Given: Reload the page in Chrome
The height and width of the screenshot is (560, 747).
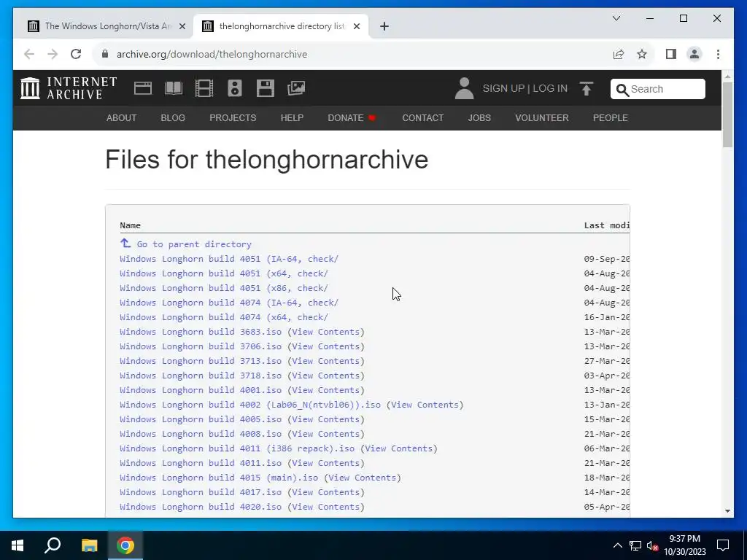Looking at the screenshot, I should (x=76, y=54).
